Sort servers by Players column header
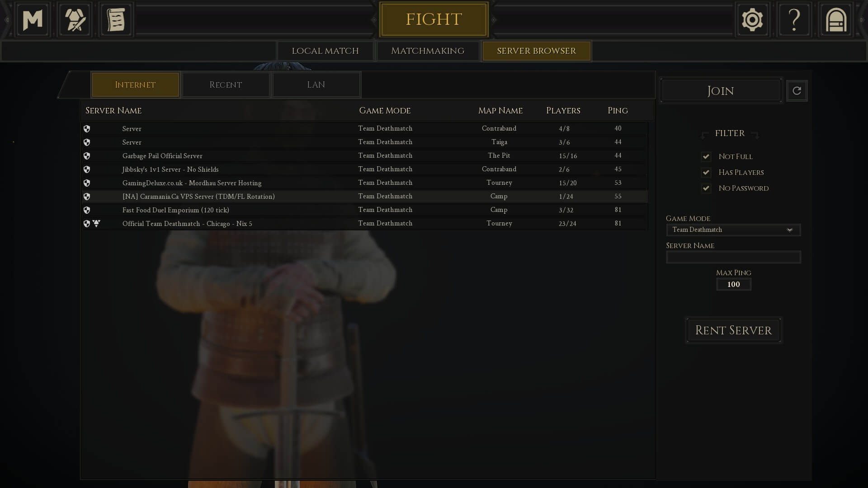The image size is (868, 488). click(563, 111)
